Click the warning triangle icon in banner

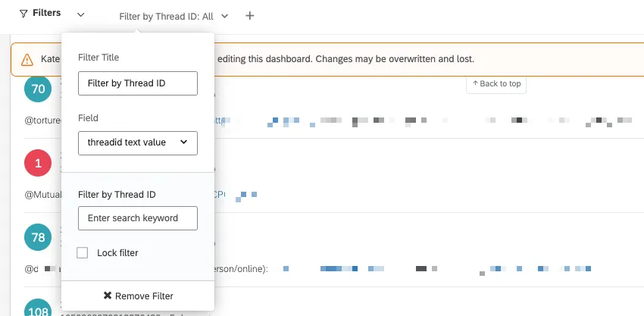(27, 59)
